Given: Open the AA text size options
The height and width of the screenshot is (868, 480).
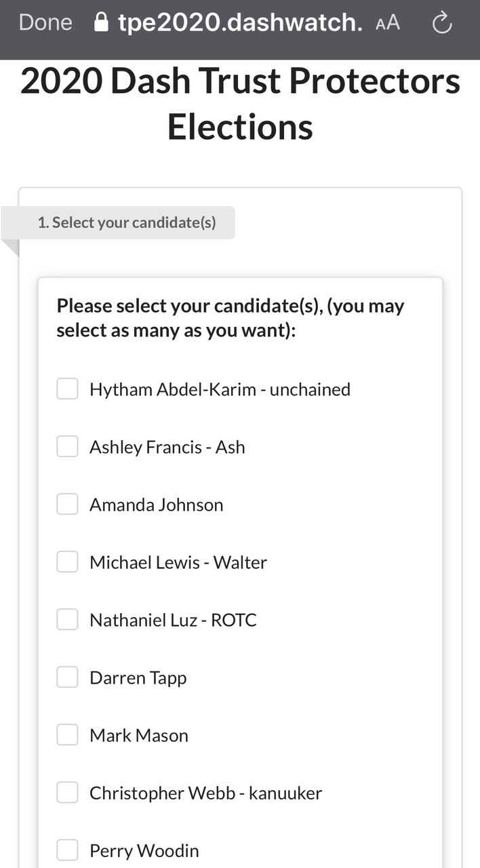Looking at the screenshot, I should tap(388, 24).
